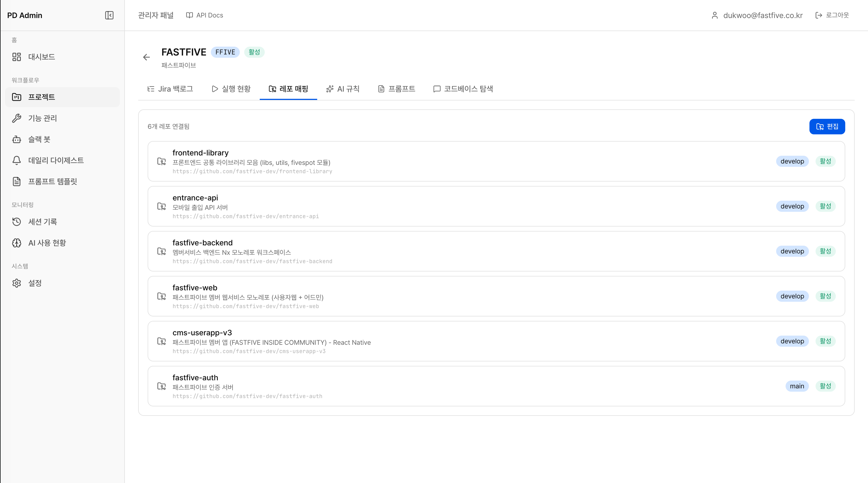Switch to the 실행 현황 tab
Image resolution: width=868 pixels, height=483 pixels.
[x=231, y=89]
